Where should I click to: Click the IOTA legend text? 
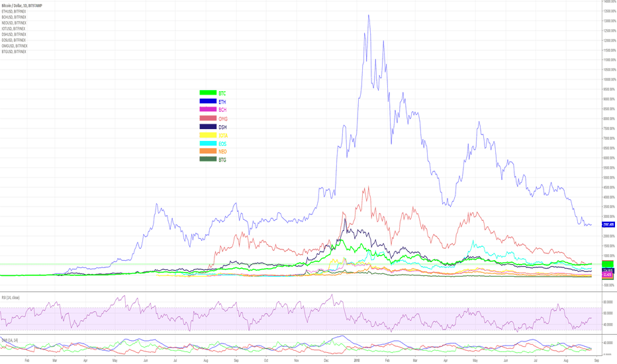(223, 136)
